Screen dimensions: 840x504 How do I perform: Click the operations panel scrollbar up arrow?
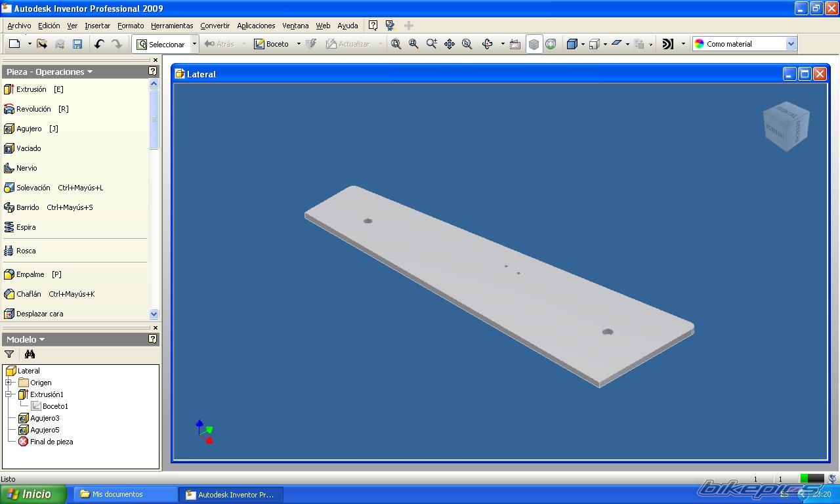point(154,84)
